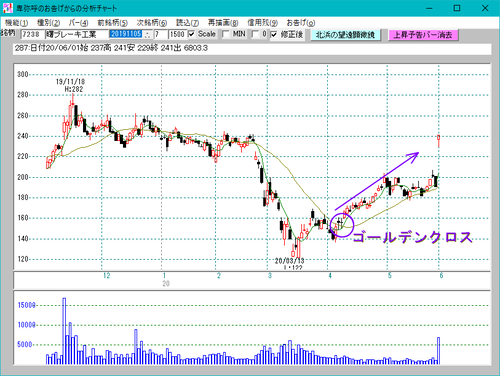Minimize the chart window
This screenshot has width=500, height=376.
(x=429, y=8)
